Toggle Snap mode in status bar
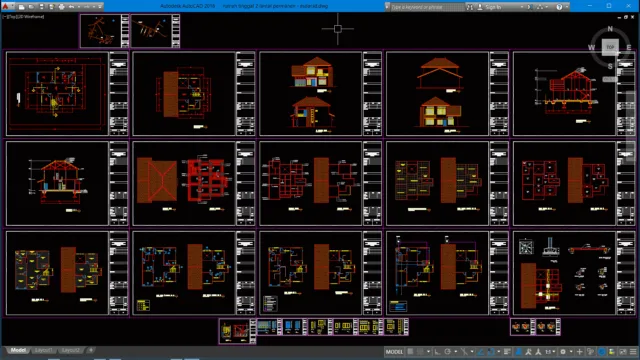 420,352
